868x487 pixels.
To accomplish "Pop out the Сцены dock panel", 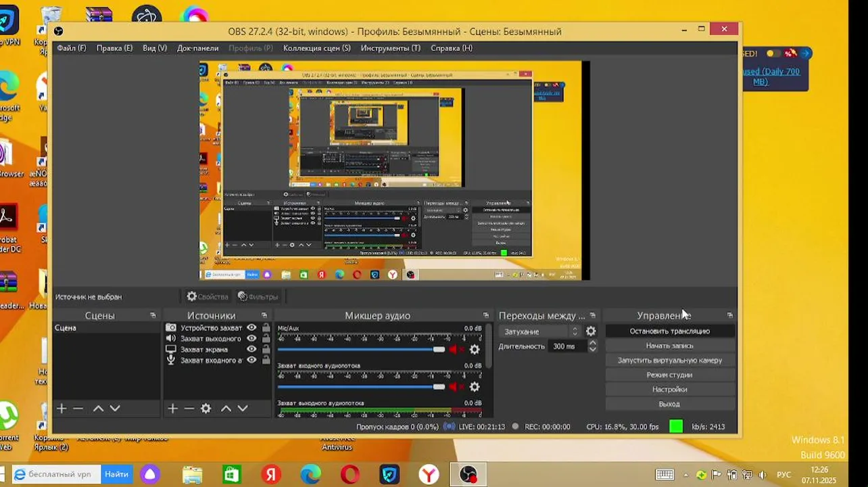I will 153,316.
